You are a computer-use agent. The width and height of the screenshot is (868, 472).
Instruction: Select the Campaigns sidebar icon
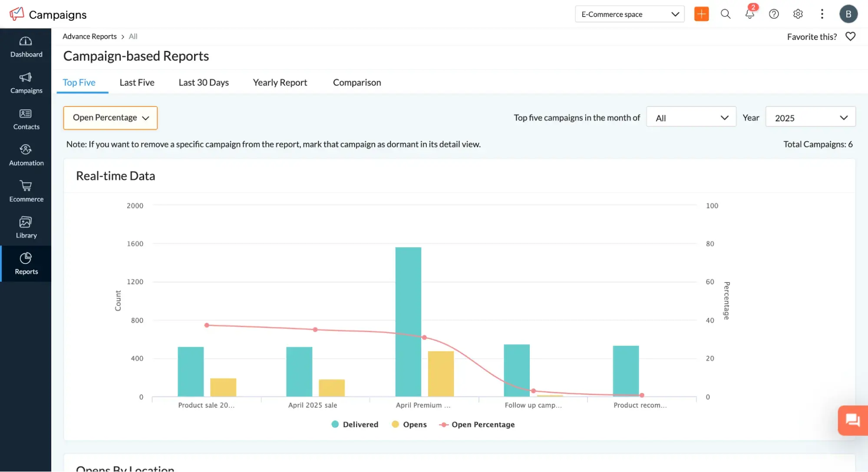[x=26, y=83]
